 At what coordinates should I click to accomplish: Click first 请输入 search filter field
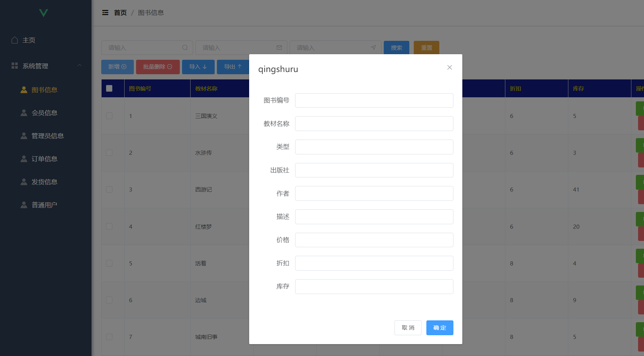(x=147, y=48)
